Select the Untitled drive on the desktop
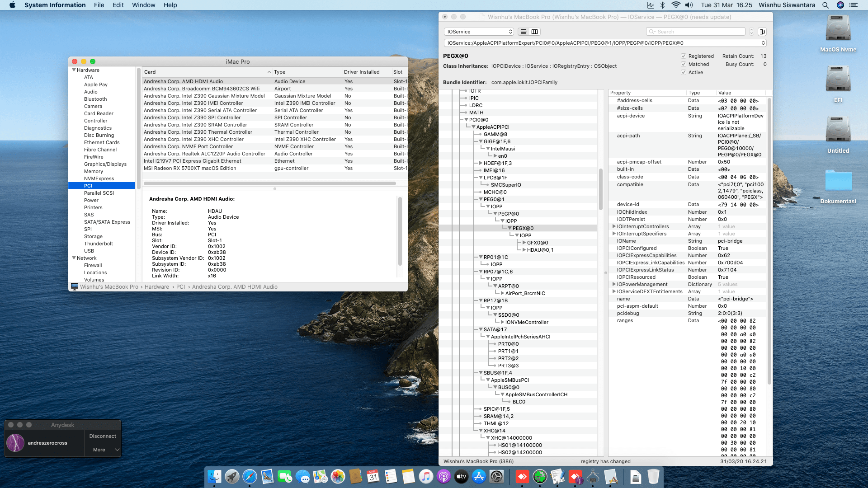The image size is (868, 488). [838, 135]
